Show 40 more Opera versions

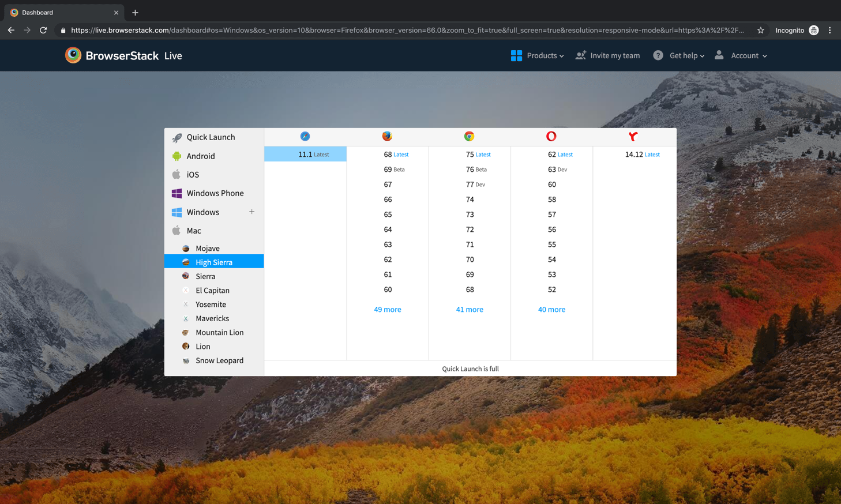(551, 310)
